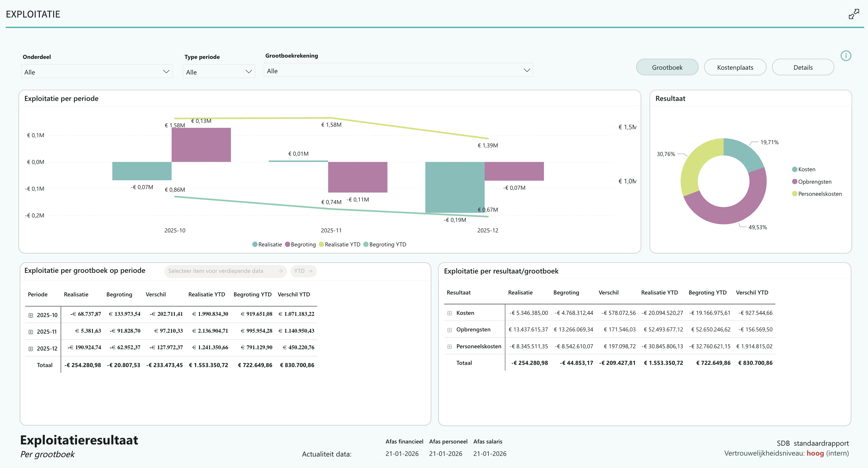Expand the Kosten result row
The width and height of the screenshot is (868, 468).
pyautogui.click(x=449, y=313)
